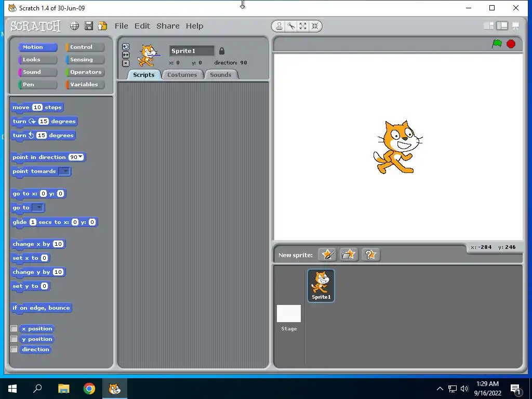Set rotation style to can rotate
The width and height of the screenshot is (532, 399).
[x=126, y=47]
